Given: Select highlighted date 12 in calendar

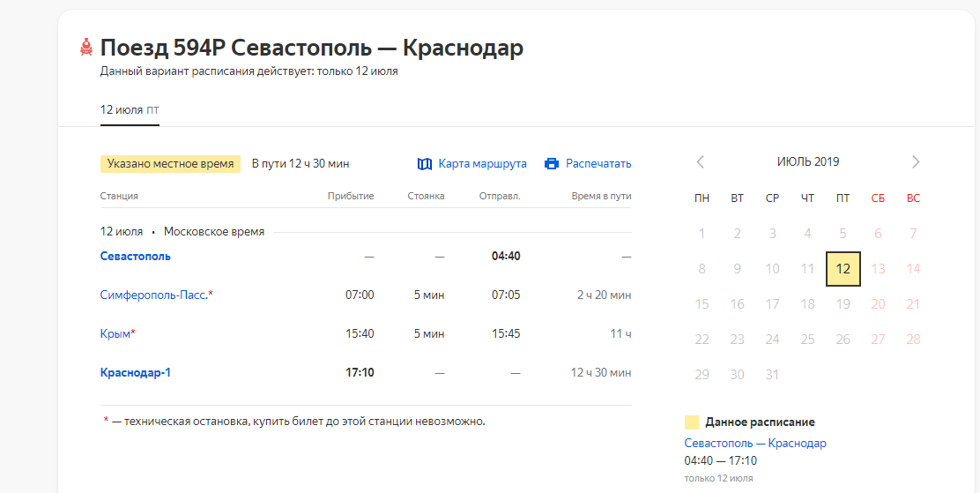Looking at the screenshot, I should [843, 269].
